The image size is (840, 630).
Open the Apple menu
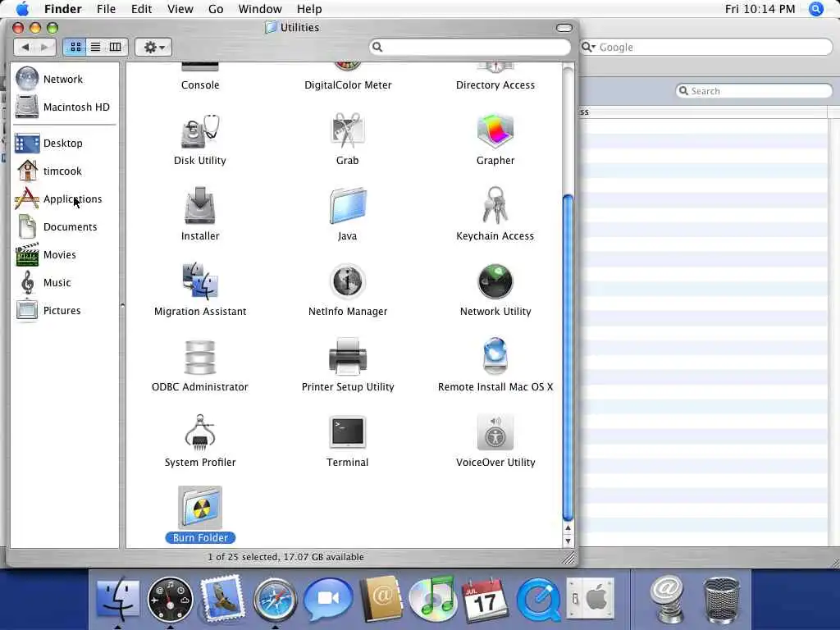(x=22, y=9)
